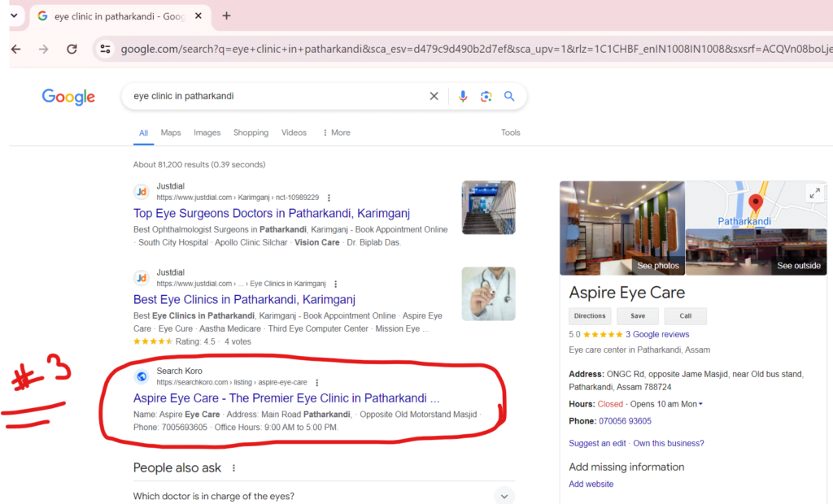Open 'Best Eye Clinics in Patharkandi' link
833x504 pixels.
point(244,299)
